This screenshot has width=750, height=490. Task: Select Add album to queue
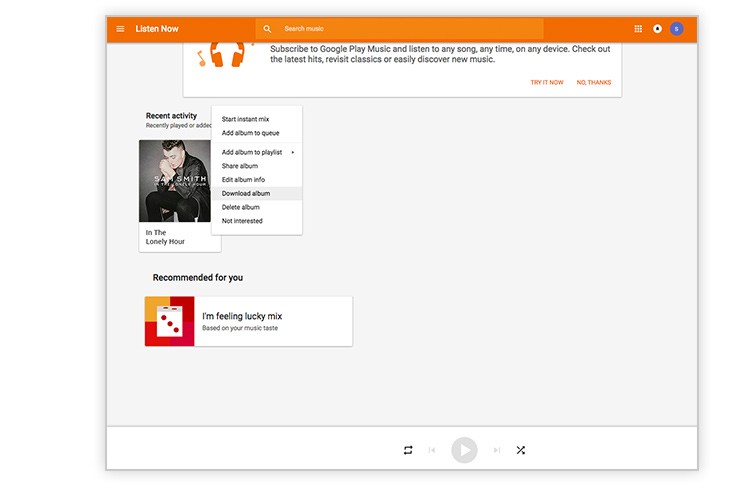coord(250,133)
